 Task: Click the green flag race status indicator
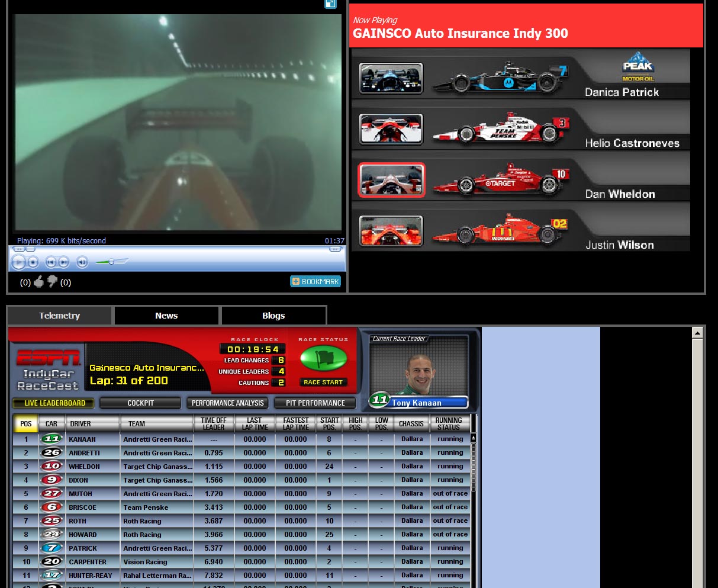[x=323, y=358]
